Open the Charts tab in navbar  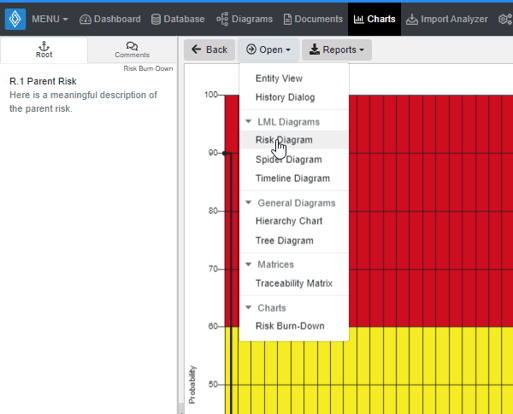[374, 19]
